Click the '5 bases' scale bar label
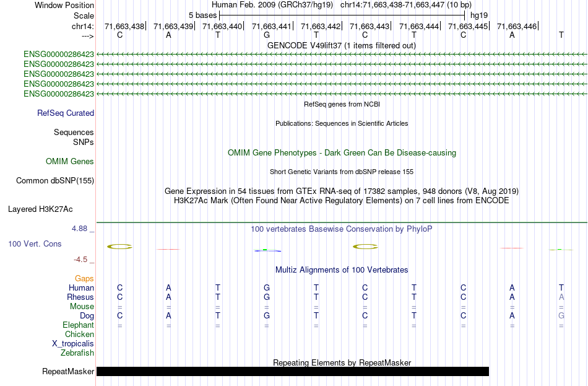The width and height of the screenshot is (588, 386). tap(202, 15)
